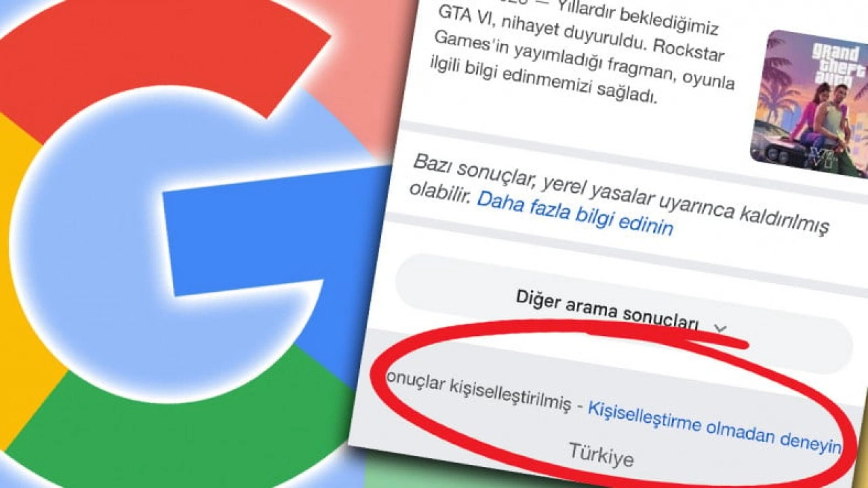Click the large Google G logo
This screenshot has height=488, width=868.
click(197, 244)
